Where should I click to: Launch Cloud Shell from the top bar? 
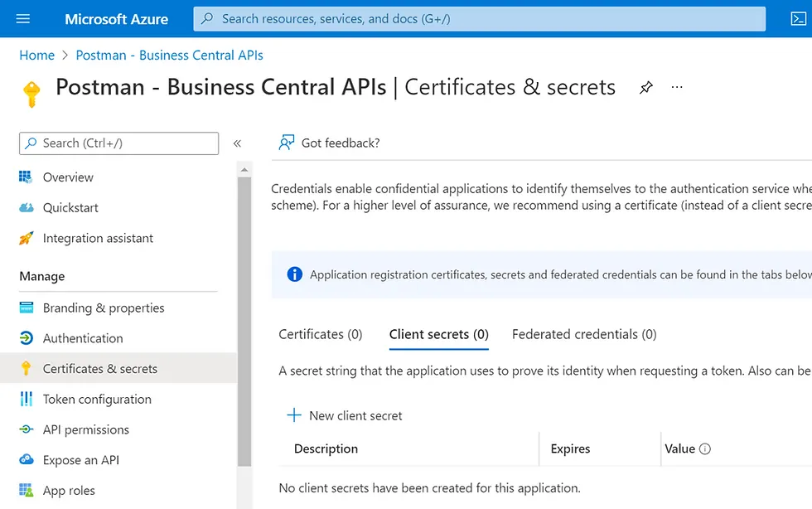(798, 19)
